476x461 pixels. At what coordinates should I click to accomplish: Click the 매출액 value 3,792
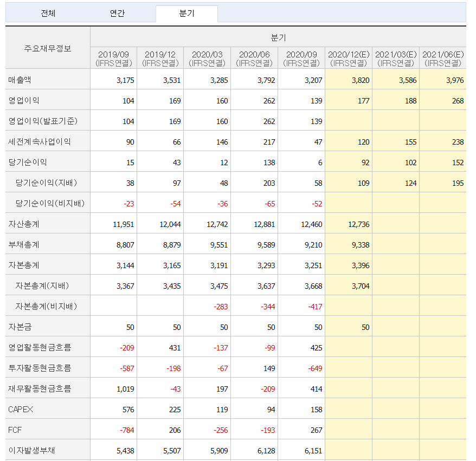tap(266, 80)
